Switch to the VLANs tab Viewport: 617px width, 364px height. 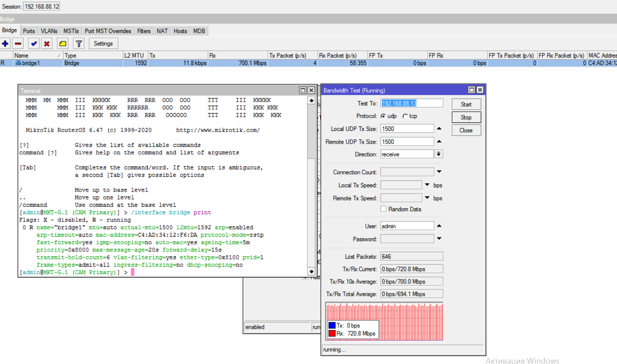tap(49, 31)
